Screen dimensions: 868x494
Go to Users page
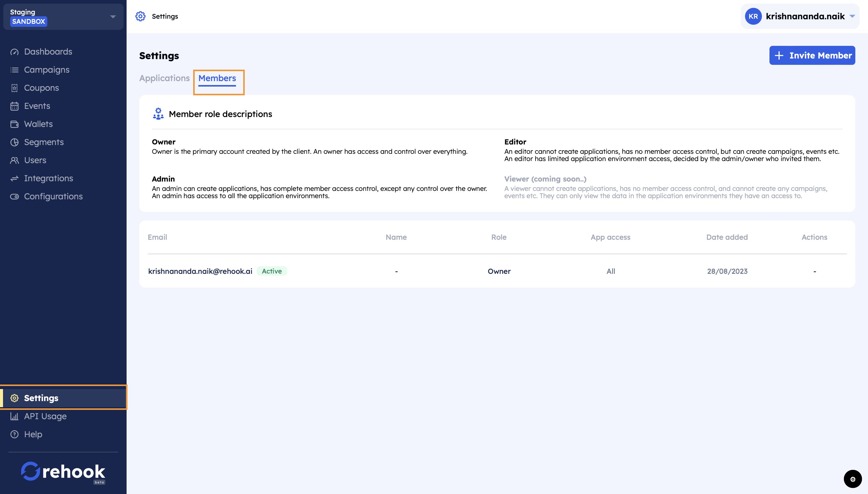tap(35, 160)
